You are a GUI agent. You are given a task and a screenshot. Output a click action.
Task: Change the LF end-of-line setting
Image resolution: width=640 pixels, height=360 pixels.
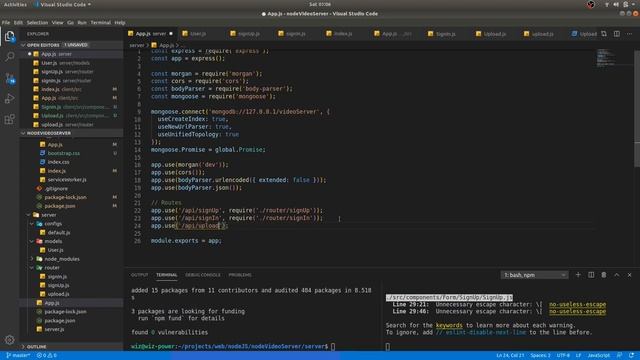pos(578,356)
